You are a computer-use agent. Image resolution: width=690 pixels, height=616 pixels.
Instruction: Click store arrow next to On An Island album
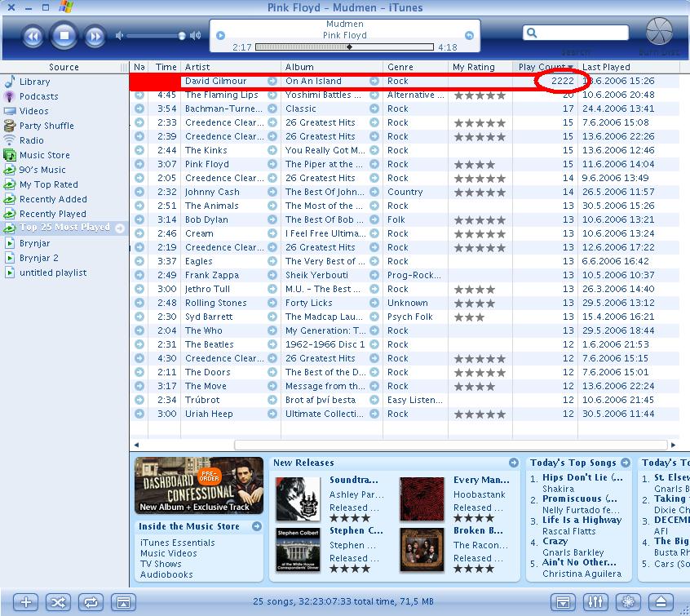click(x=374, y=81)
